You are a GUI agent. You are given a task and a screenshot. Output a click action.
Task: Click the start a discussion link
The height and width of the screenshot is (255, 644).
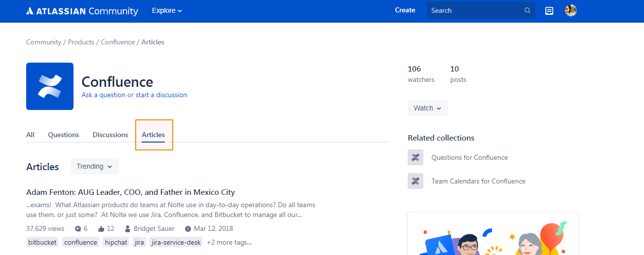[x=161, y=95]
